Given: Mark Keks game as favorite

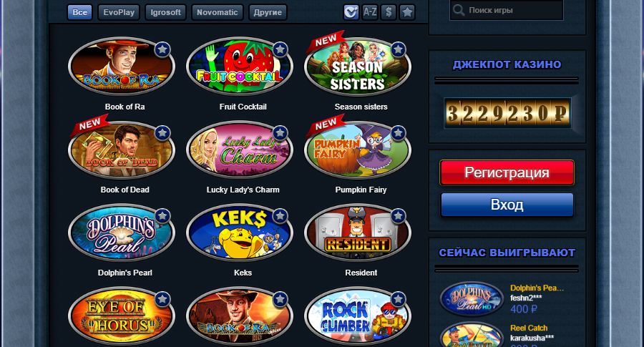Looking at the screenshot, I should [x=280, y=215].
